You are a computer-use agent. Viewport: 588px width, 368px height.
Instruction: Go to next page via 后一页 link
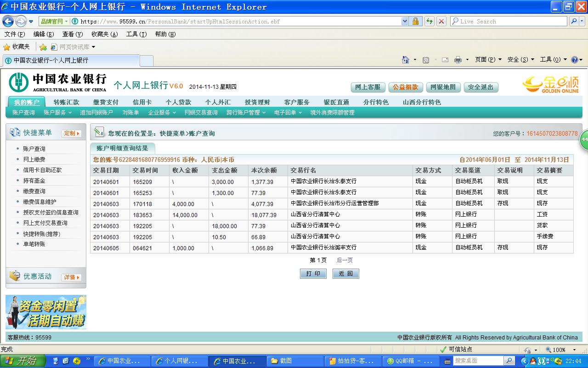(345, 260)
